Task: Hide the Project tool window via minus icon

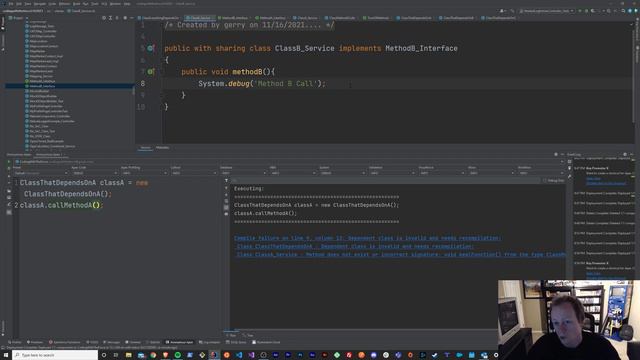Action: (x=131, y=18)
